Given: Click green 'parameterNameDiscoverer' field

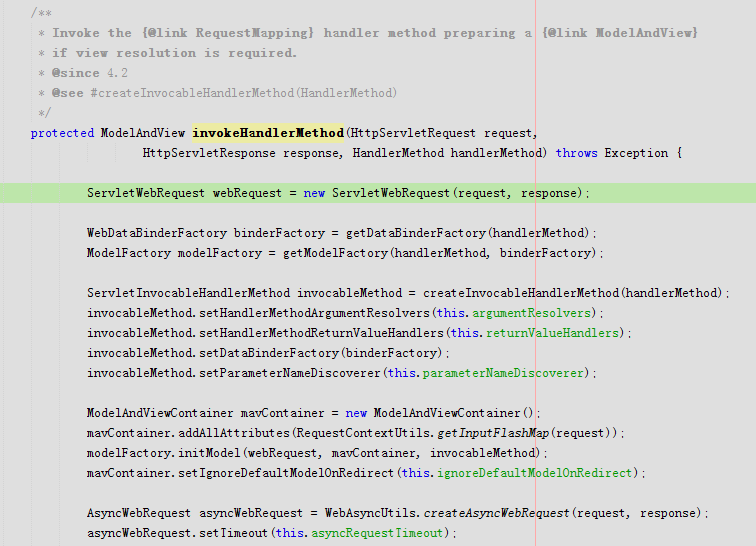Looking at the screenshot, I should pos(503,373).
